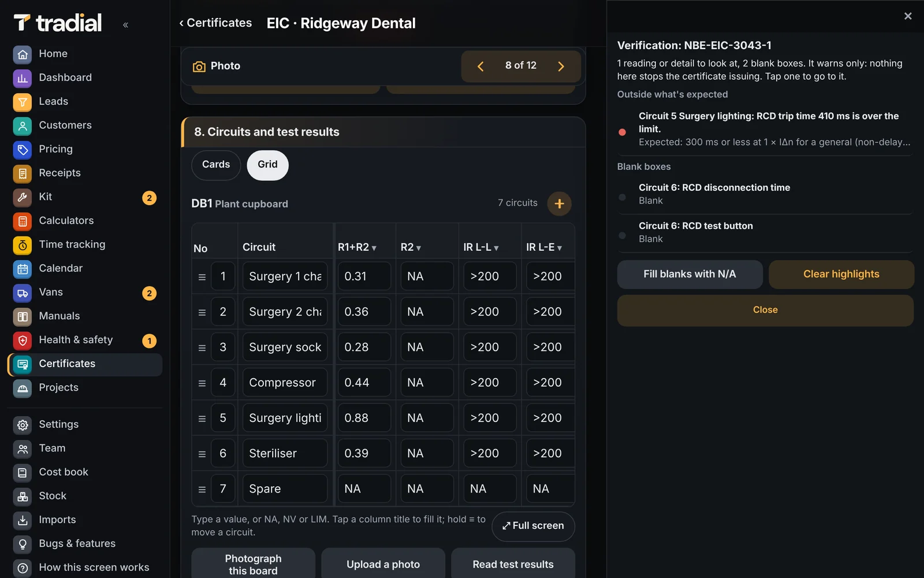Open Bugs & features lightbulb icon
The image size is (924, 578).
coord(23,544)
